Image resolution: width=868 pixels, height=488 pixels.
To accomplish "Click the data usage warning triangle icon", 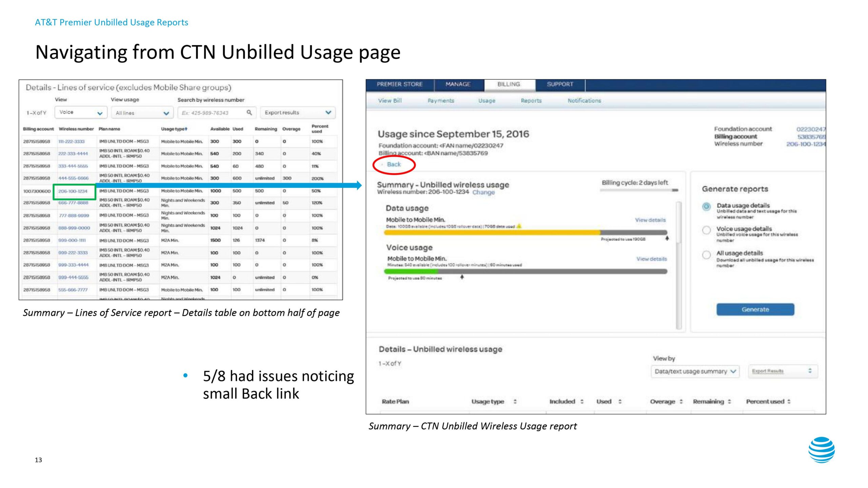I will click(519, 226).
